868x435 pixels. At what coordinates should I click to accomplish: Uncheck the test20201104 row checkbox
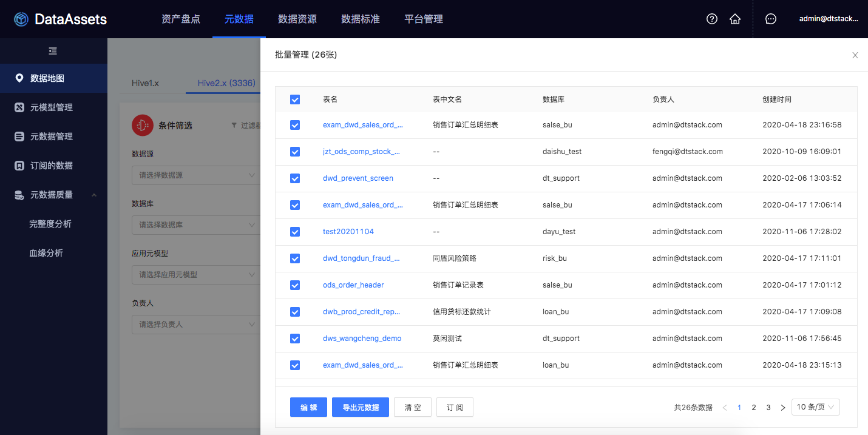[295, 232]
